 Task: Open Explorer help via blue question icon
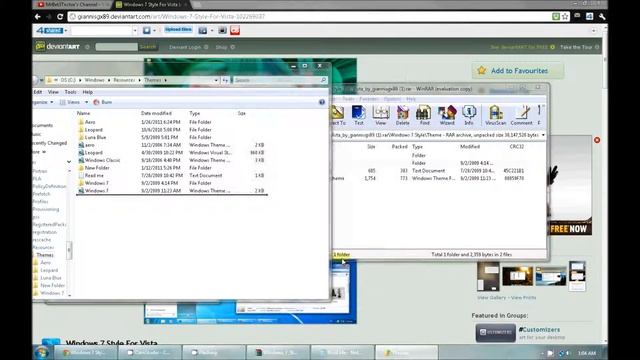tap(322, 102)
